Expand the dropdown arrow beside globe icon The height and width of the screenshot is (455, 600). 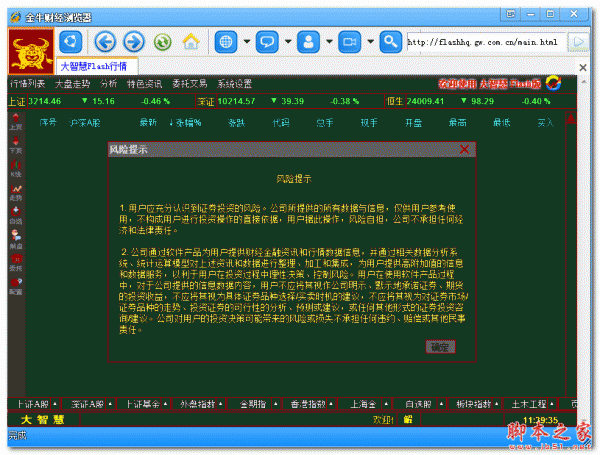click(x=247, y=41)
